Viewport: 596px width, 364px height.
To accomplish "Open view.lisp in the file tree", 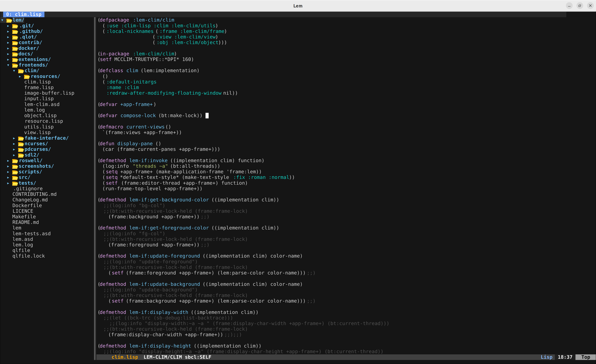I will [x=38, y=133].
